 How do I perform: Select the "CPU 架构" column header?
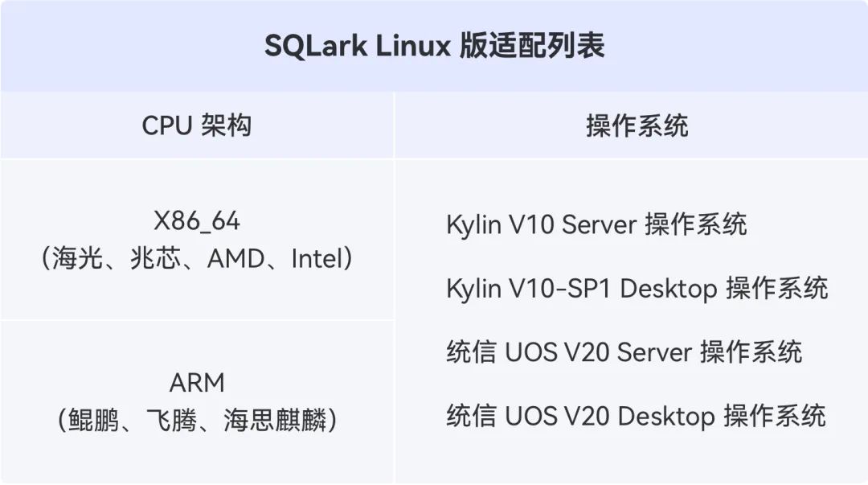197,125
